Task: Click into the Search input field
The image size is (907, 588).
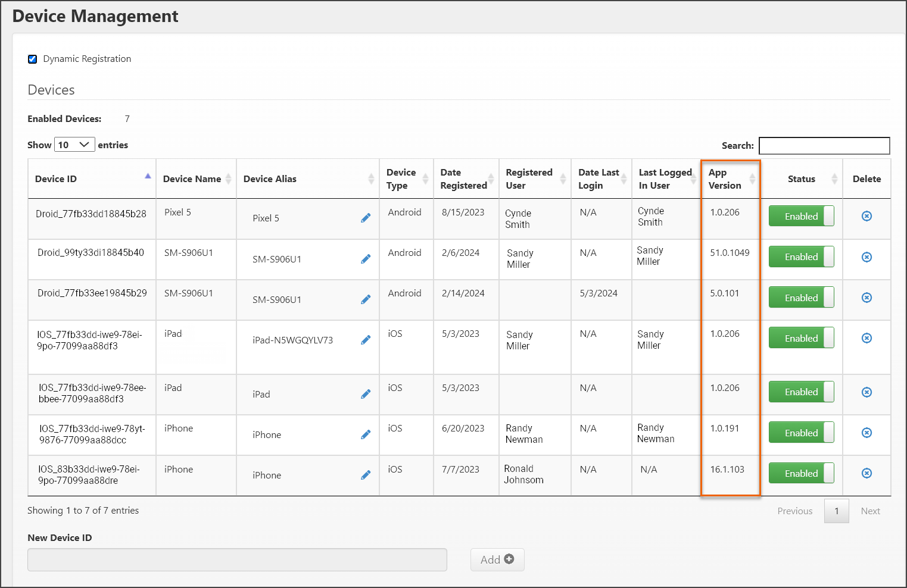Action: (824, 145)
